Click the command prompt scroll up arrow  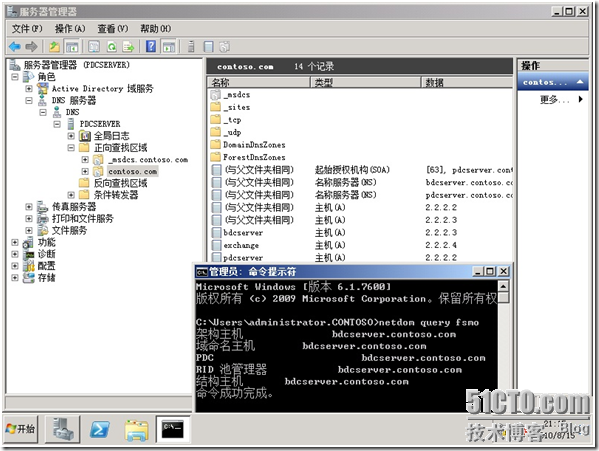(503, 286)
